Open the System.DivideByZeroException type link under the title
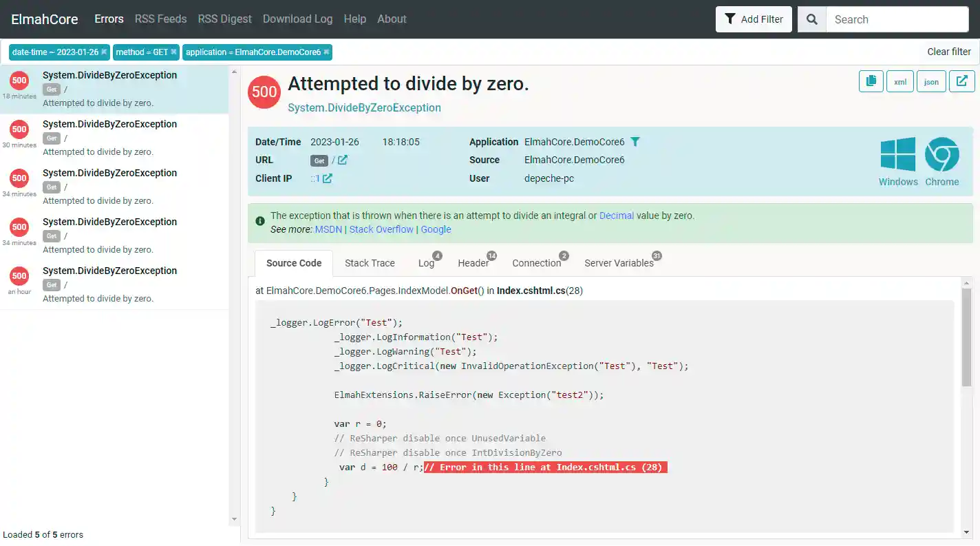 364,107
